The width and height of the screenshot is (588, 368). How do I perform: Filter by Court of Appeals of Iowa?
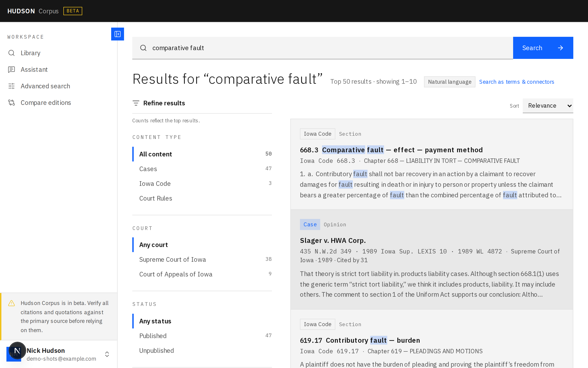tap(202, 274)
